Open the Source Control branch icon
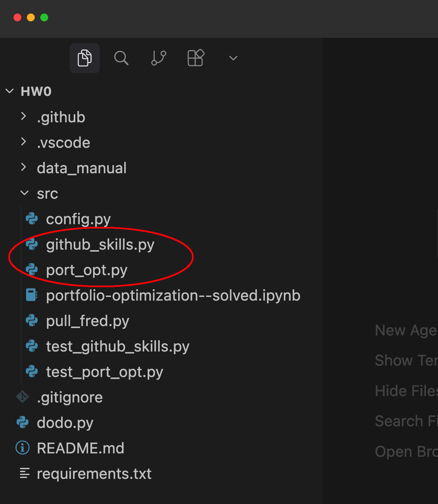This screenshot has height=504, width=438. pyautogui.click(x=159, y=58)
